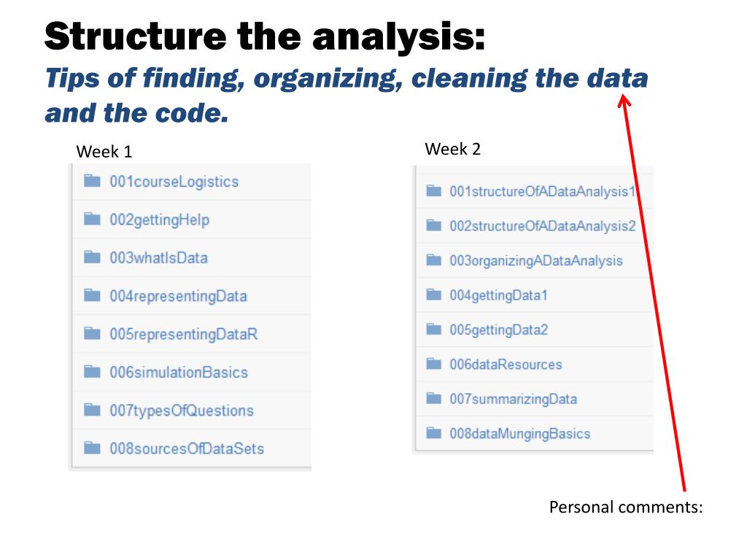Open the 003organizingADataAnalysis link

tap(535, 260)
